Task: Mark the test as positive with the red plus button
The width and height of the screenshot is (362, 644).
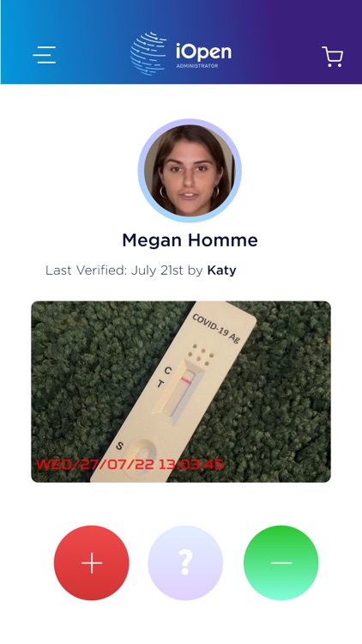Action: (x=92, y=562)
